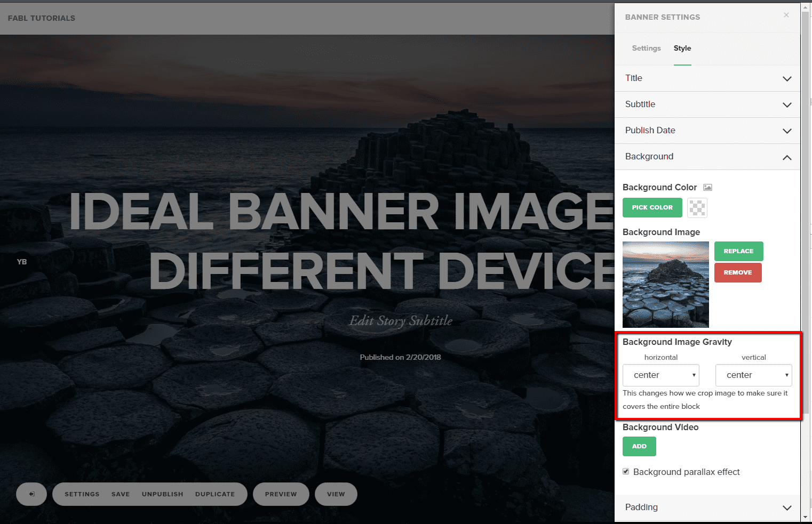The height and width of the screenshot is (524, 812).
Task: Click ADD under Background Video
Action: (639, 446)
